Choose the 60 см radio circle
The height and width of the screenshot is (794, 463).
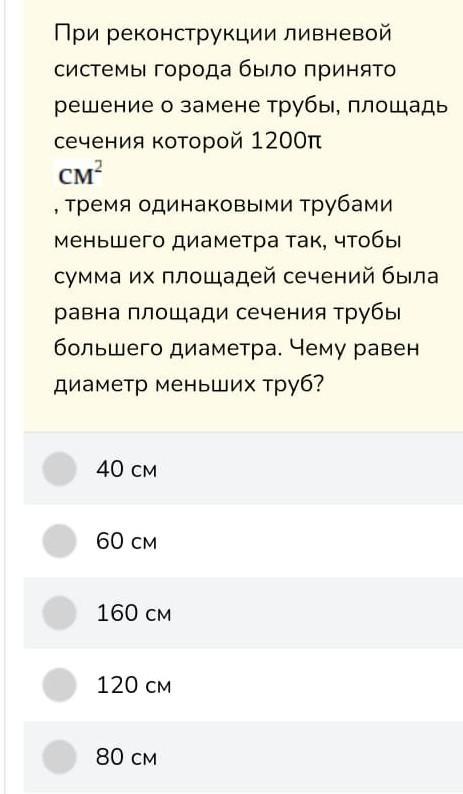(59, 541)
